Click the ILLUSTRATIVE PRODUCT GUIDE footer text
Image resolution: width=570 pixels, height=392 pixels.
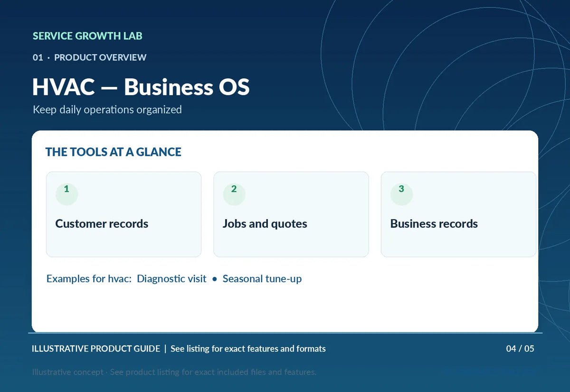(x=96, y=349)
